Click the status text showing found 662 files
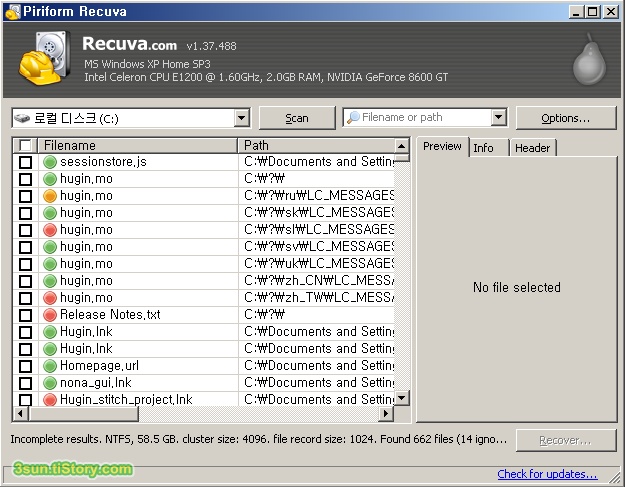This screenshot has width=625, height=487. tap(258, 439)
